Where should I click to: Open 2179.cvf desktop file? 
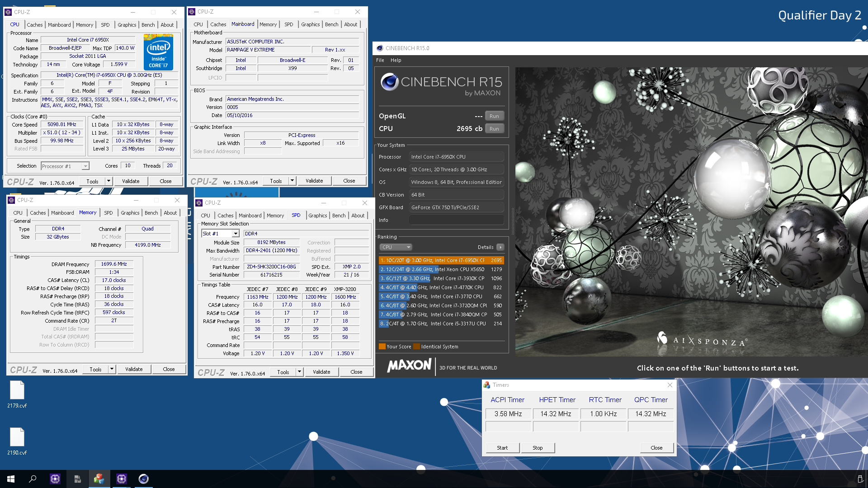point(17,394)
